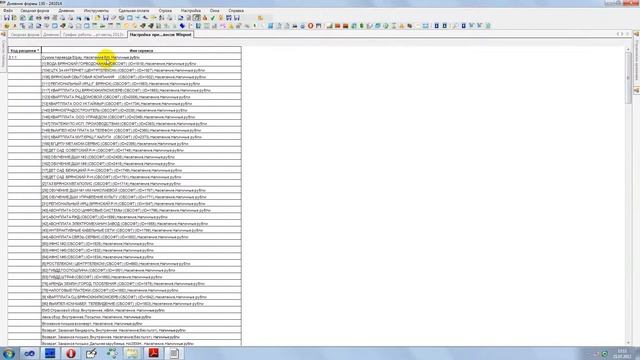Click the green checkmark toolbar icon
The image size is (640, 360).
[213, 18]
